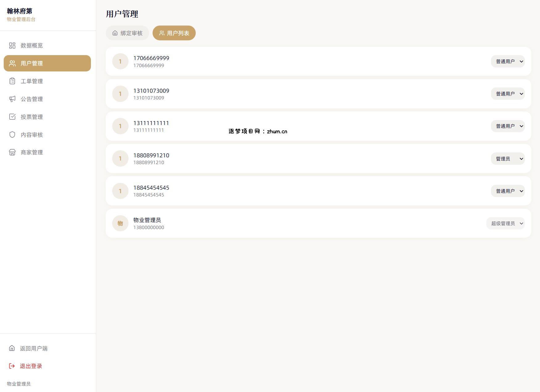Screen dimensions: 540x392
Task: Click phone number 13800000000
Action: [149, 228]
